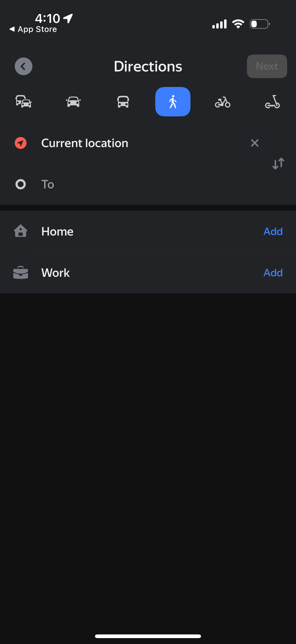
Task: Open the Directions screen header
Action: [x=148, y=66]
